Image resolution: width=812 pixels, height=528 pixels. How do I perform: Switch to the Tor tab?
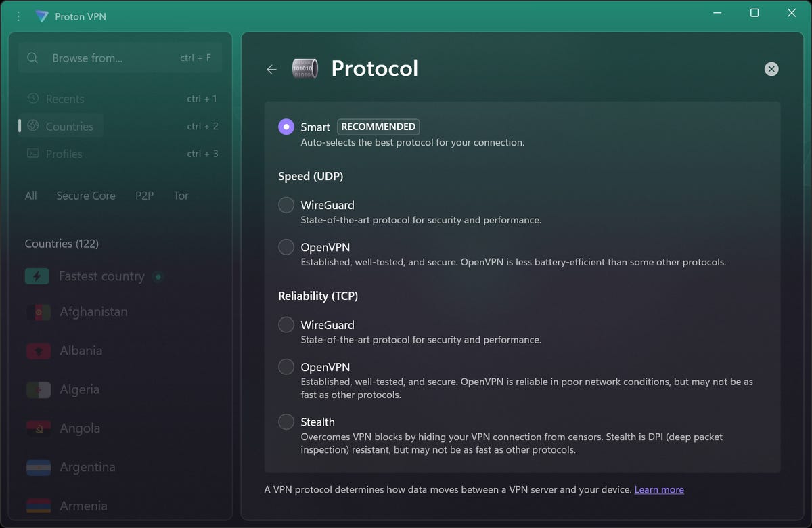click(181, 196)
